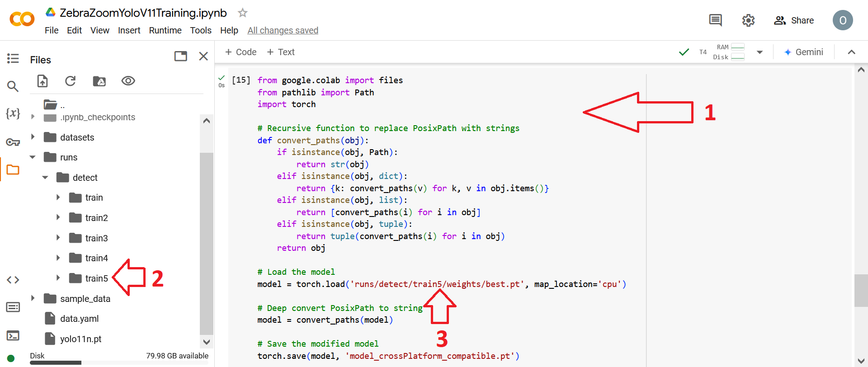Expand the train3 folder

click(58, 237)
